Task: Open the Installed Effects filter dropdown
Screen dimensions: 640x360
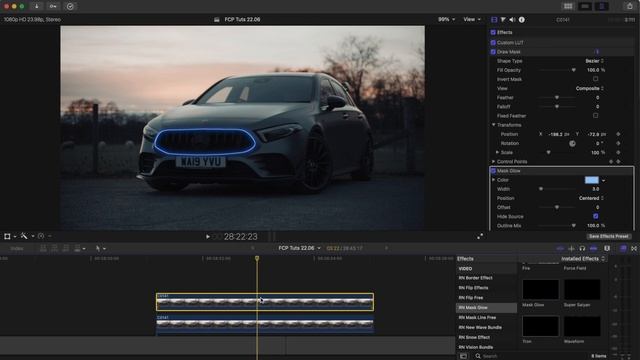Action: pyautogui.click(x=582, y=259)
